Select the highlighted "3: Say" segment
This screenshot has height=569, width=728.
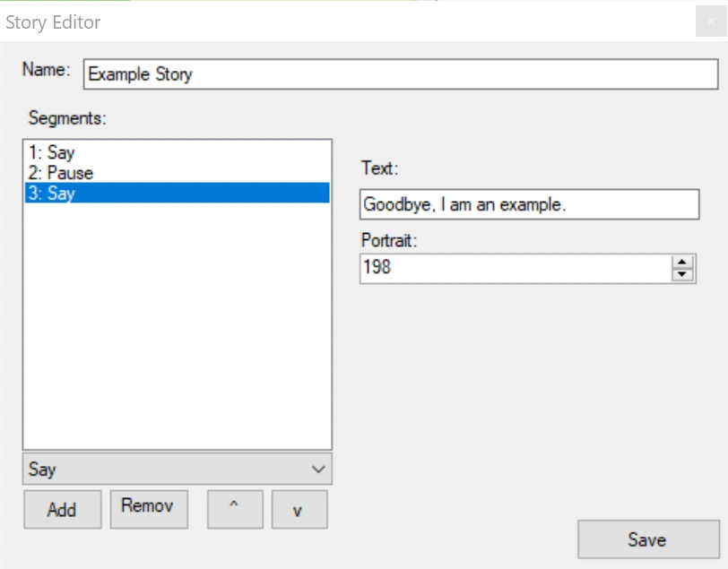(52, 193)
